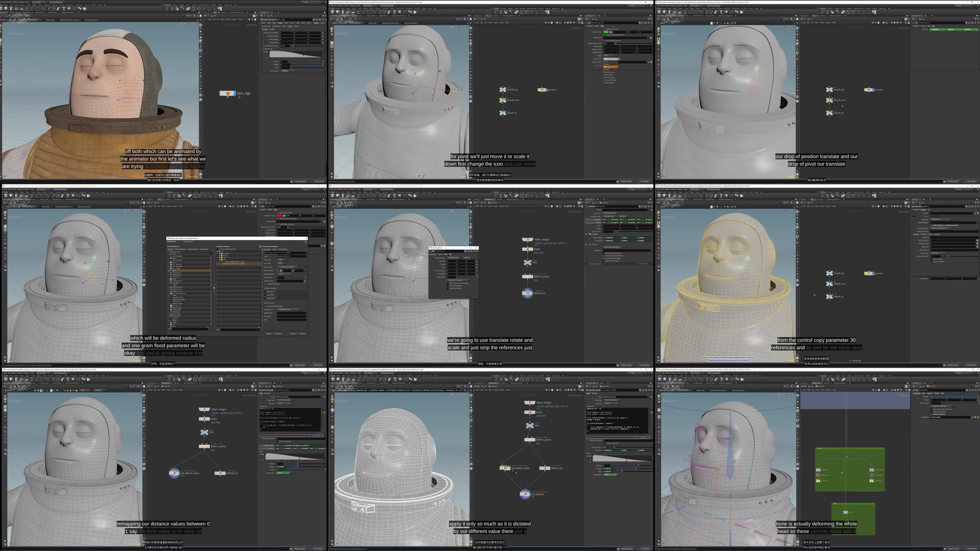Click Move Centroid to Origin button

(612, 247)
